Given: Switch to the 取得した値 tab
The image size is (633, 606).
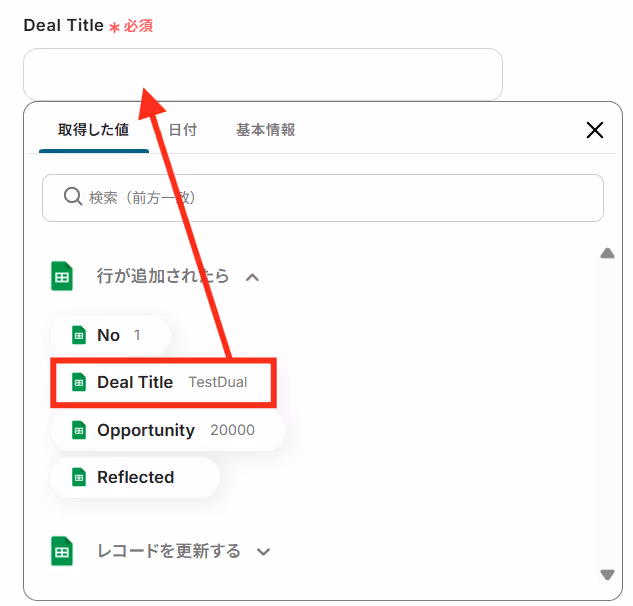Looking at the screenshot, I should point(94,130).
